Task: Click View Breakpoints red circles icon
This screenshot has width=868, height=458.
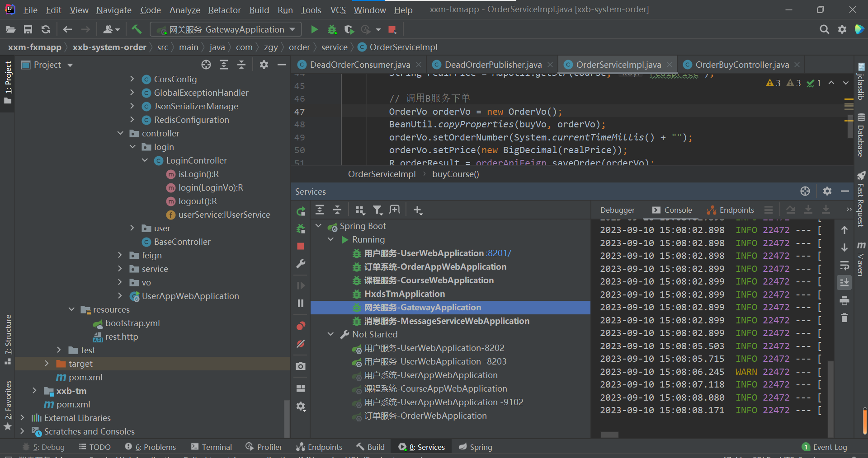Action: click(x=301, y=326)
